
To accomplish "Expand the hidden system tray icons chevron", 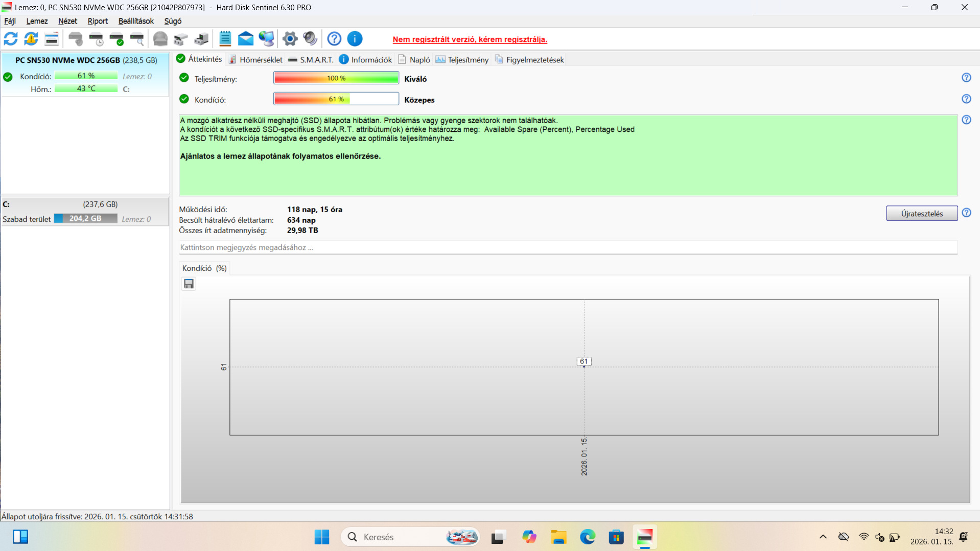I will [823, 537].
